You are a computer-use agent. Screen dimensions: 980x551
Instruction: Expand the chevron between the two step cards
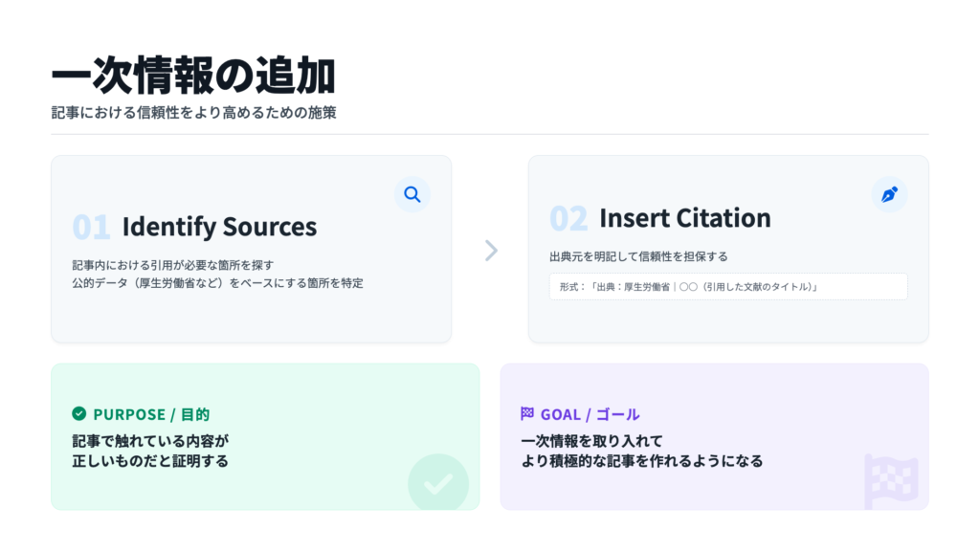coord(491,250)
